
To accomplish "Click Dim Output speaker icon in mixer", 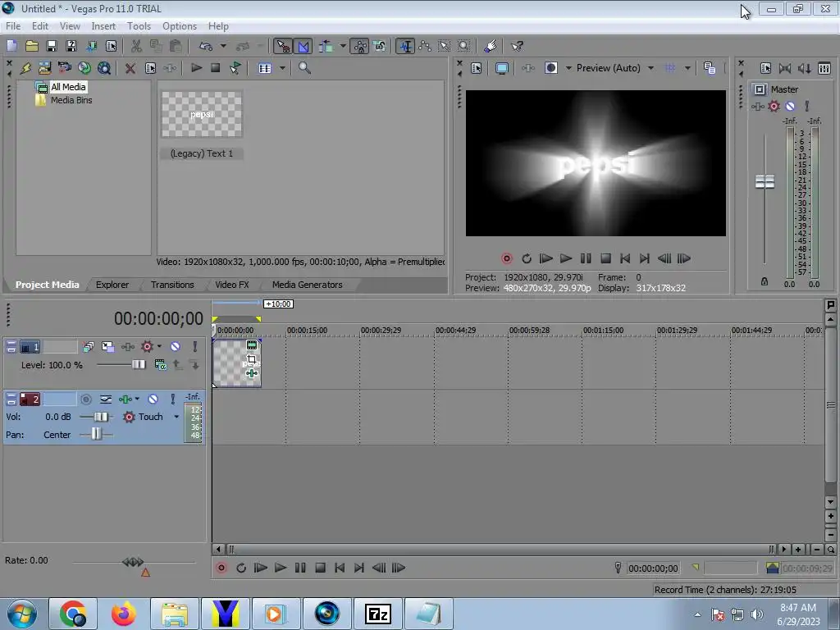I will (805, 68).
